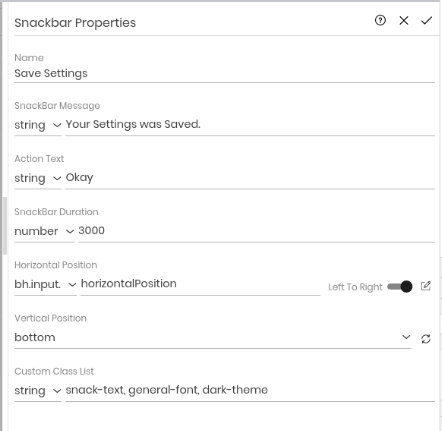
Task: Open the SnackBar Message type dropdown
Action: (x=38, y=125)
